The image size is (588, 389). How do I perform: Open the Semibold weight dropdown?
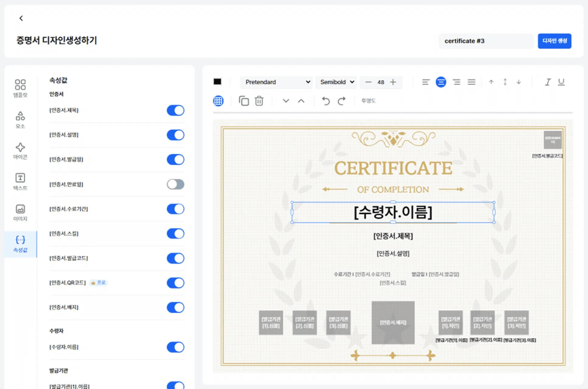336,82
